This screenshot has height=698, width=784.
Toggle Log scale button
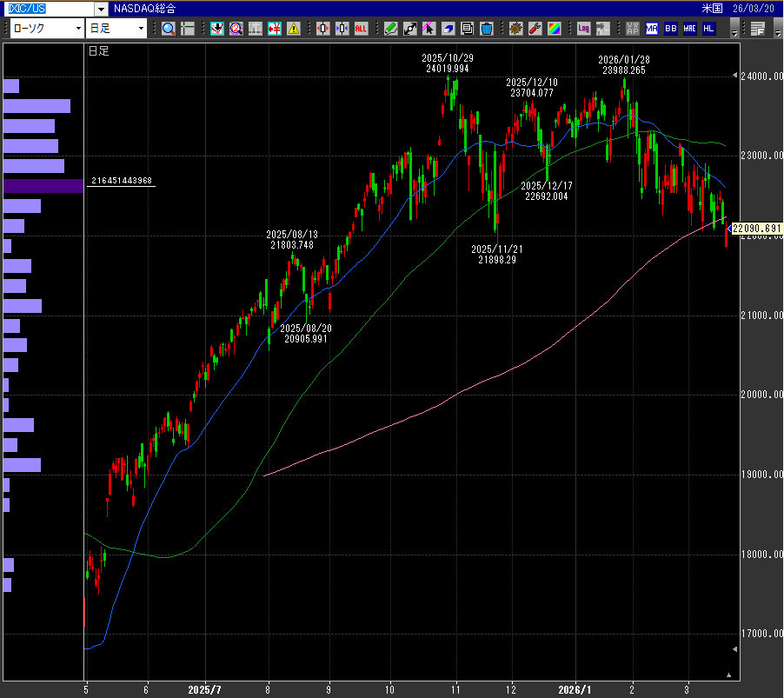pos(583,29)
